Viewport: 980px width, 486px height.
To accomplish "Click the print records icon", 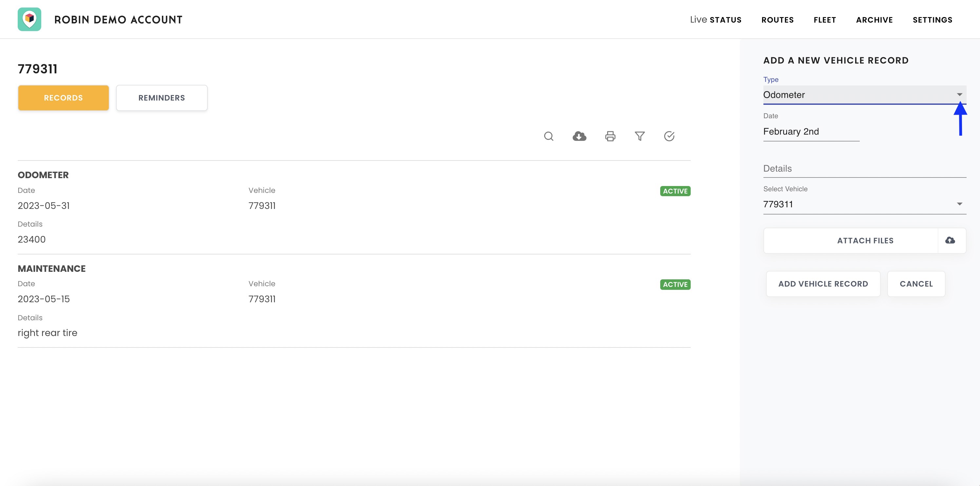I will (x=610, y=136).
